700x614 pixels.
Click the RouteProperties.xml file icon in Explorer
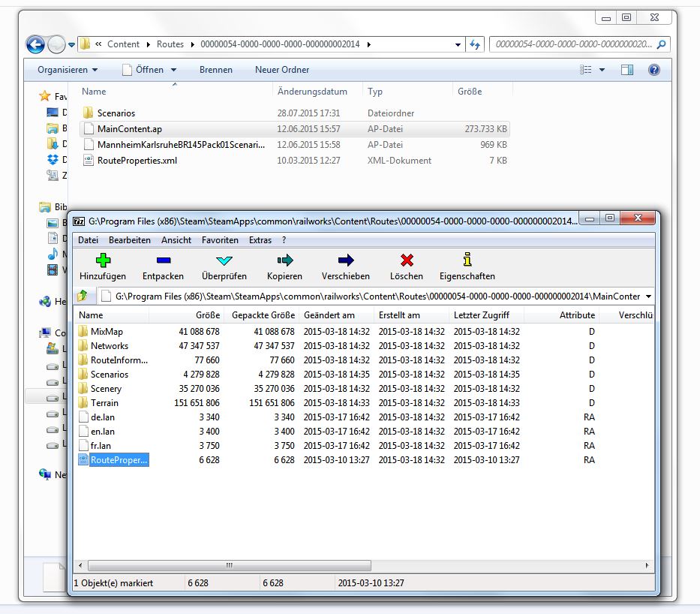88,161
